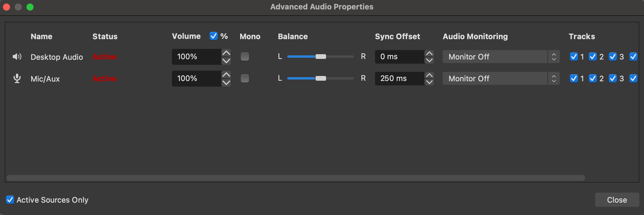Viewport: 644px width, 215px height.
Task: Decrease Desktop Audio sync offset with down arrow
Action: point(429,60)
